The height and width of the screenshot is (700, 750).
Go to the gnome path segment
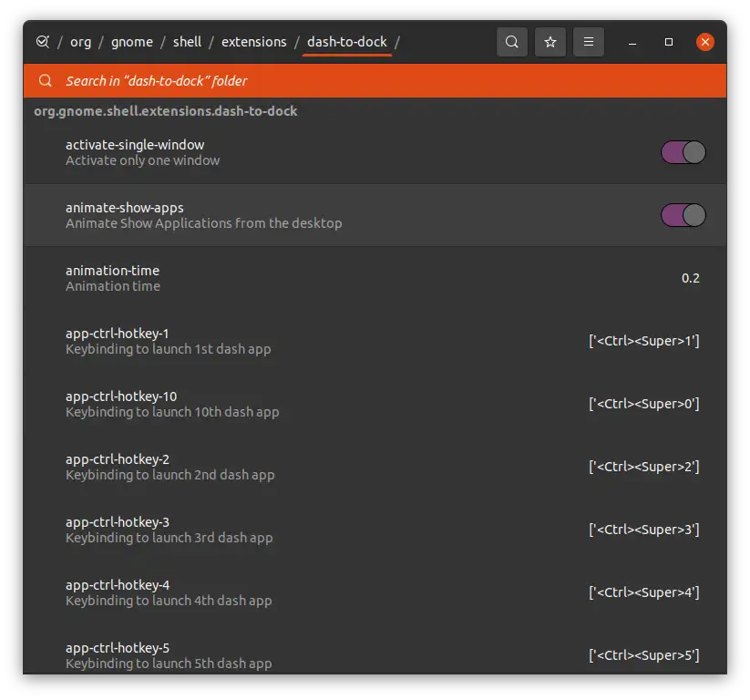click(132, 42)
